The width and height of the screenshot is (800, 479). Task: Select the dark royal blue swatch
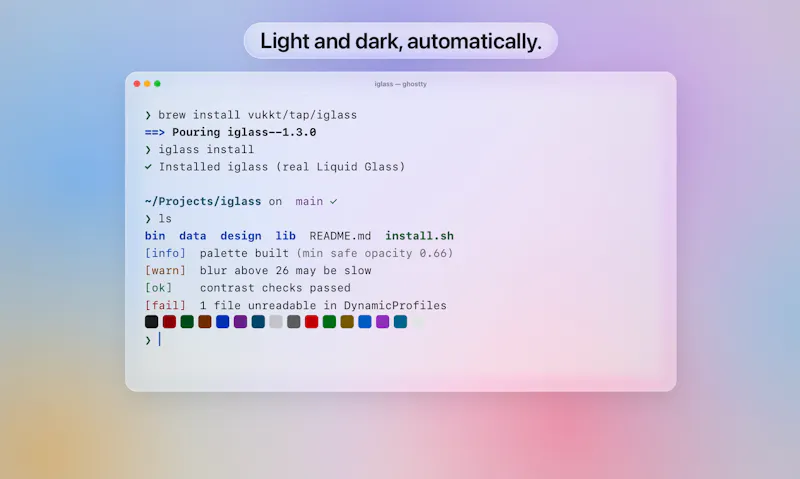tap(222, 322)
